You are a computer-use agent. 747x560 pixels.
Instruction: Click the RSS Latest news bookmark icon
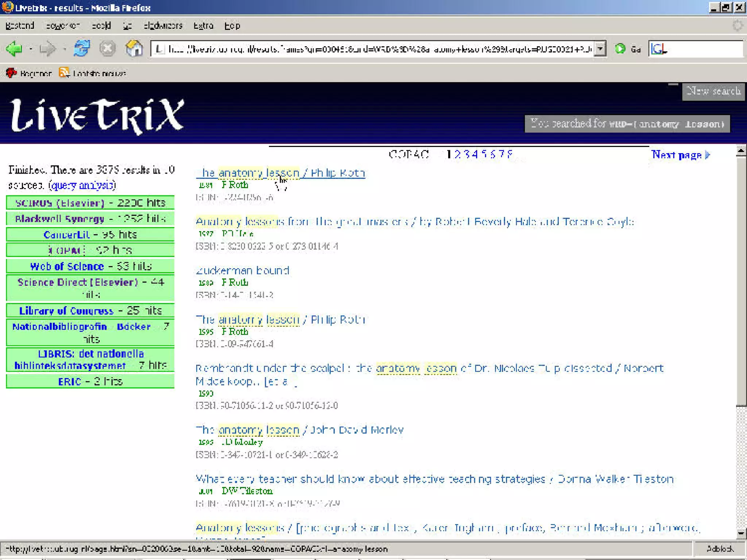pyautogui.click(x=64, y=73)
